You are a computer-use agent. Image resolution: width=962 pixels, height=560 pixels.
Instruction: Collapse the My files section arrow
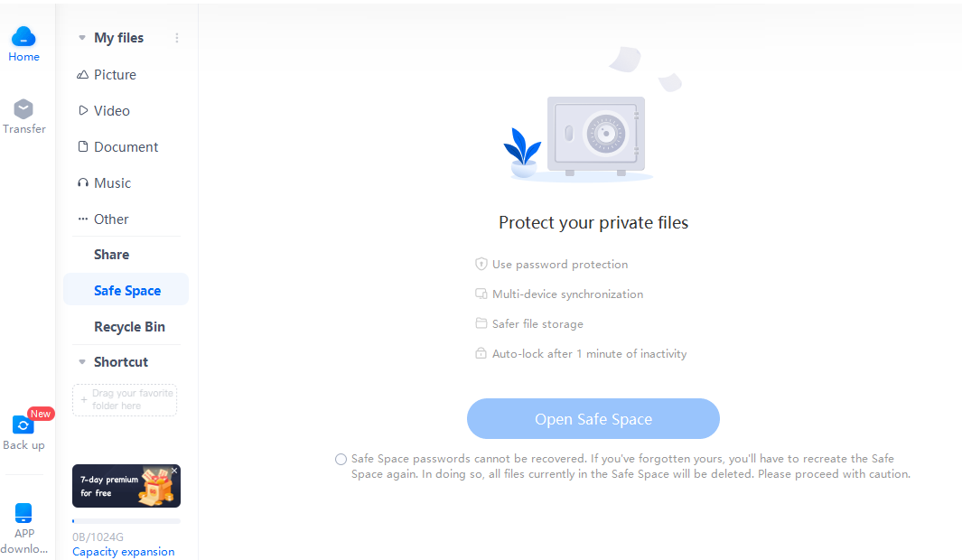tap(81, 38)
